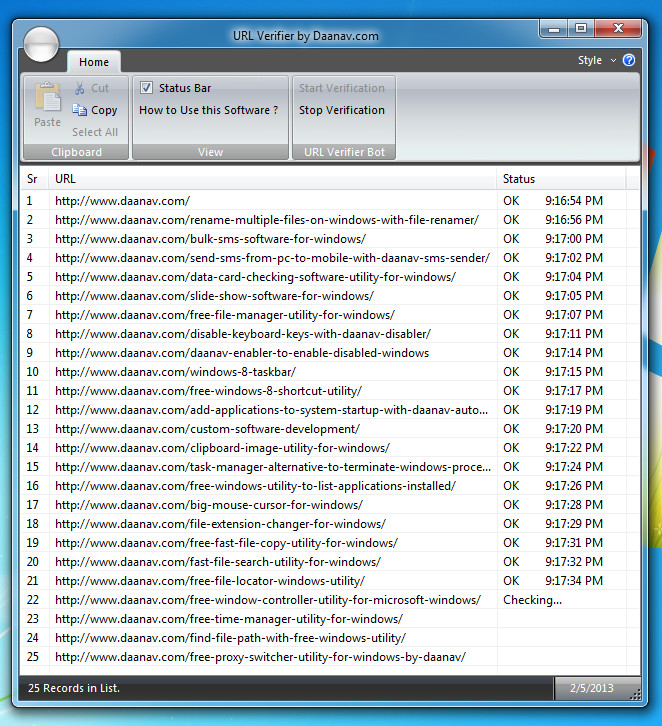This screenshot has height=726, width=662.
Task: Select the daanav-enabler URL row
Action: (x=330, y=353)
